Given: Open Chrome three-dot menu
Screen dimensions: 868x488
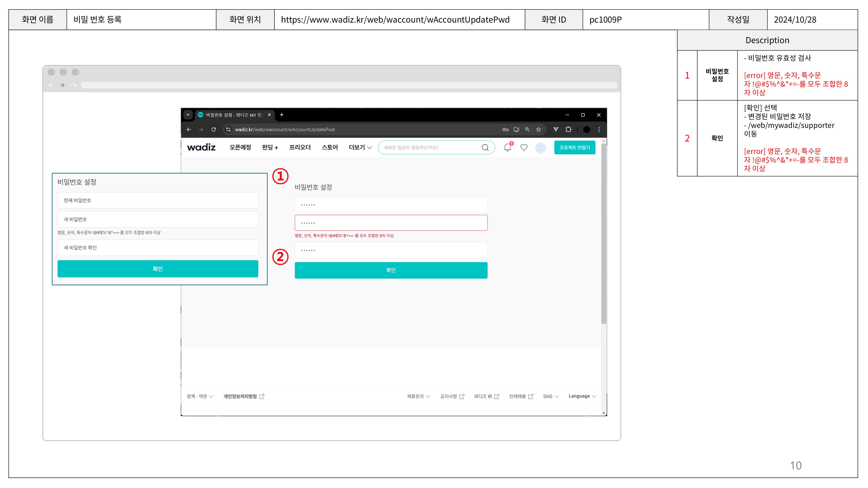Looking at the screenshot, I should [x=599, y=129].
